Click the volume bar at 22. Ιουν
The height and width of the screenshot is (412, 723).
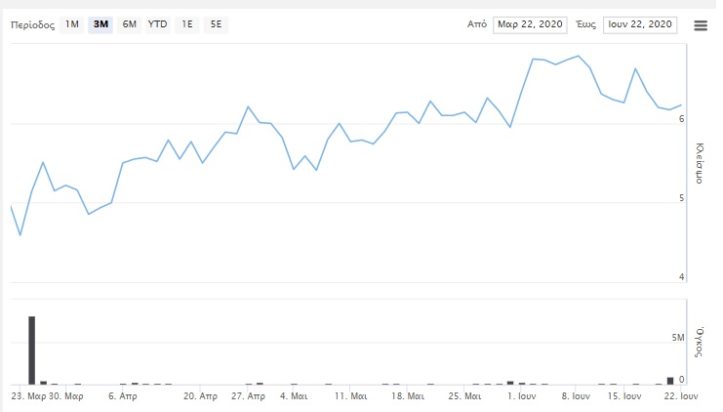670,380
